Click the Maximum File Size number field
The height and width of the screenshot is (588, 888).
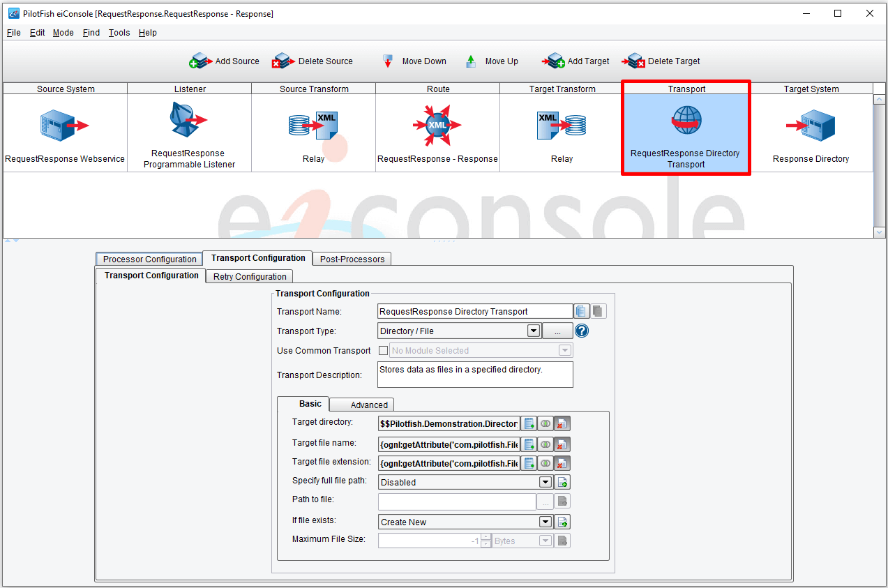coord(430,541)
